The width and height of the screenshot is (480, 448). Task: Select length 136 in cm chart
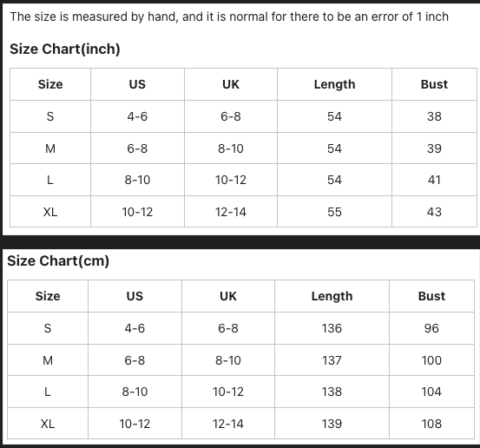pos(332,328)
